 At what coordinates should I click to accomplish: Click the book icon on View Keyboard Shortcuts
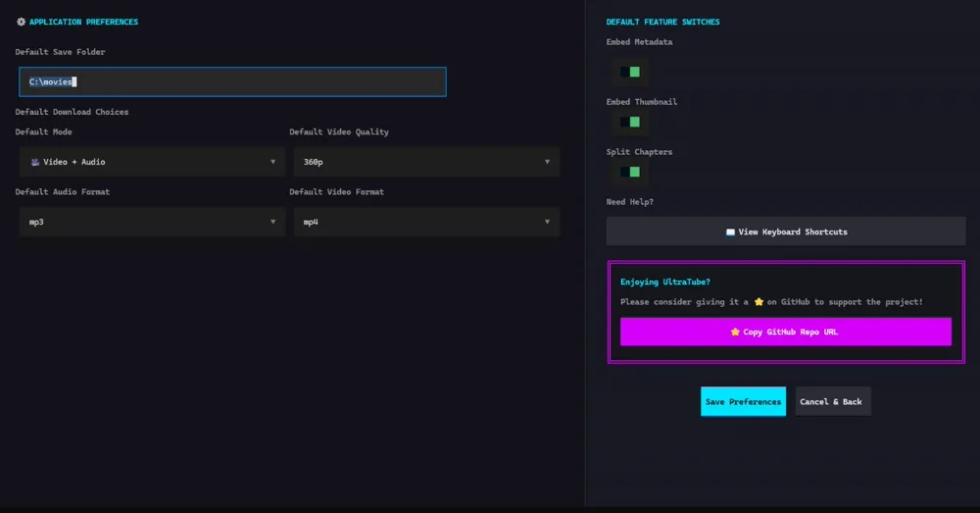[x=730, y=232]
